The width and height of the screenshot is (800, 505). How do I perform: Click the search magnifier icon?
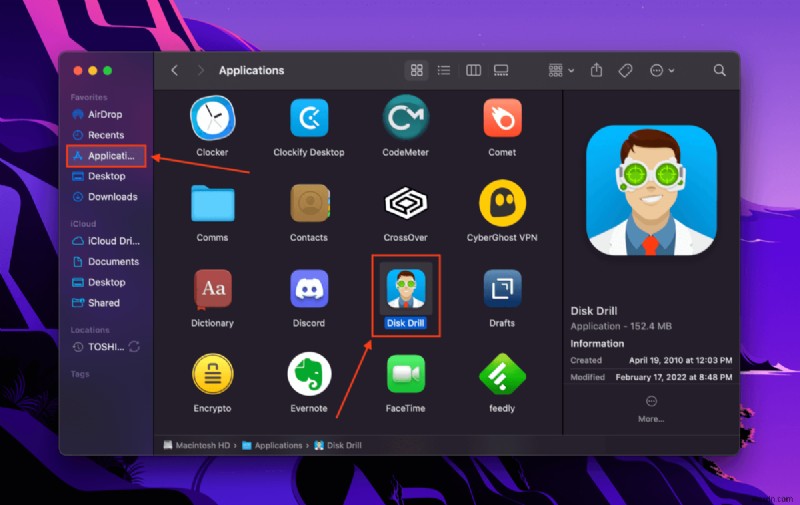click(x=719, y=70)
